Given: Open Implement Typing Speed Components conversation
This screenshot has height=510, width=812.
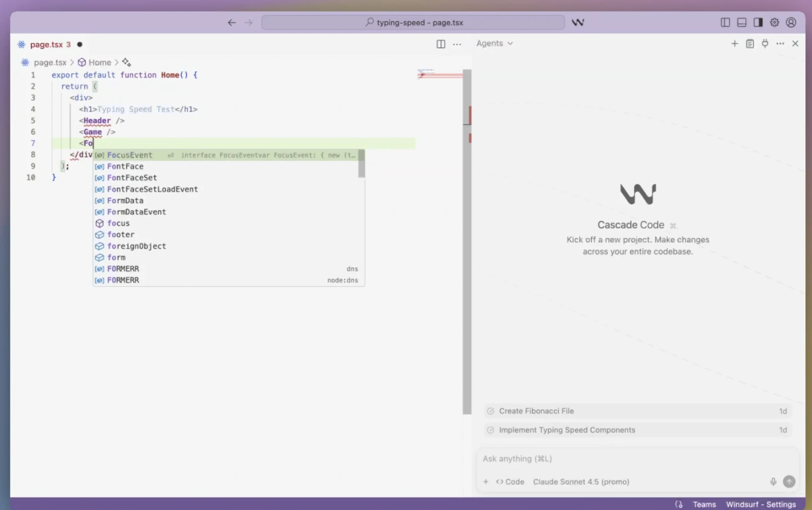Looking at the screenshot, I should [x=638, y=430].
